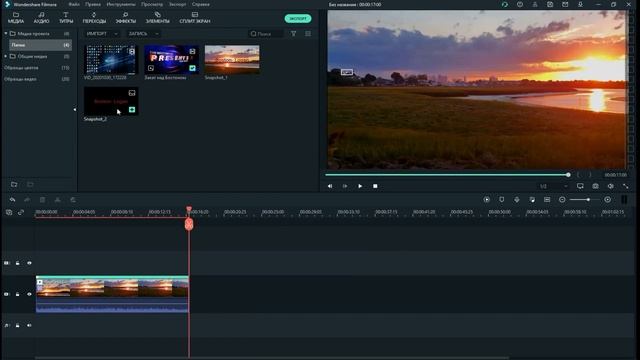Open Образцы цветов in sidebar

(x=21, y=68)
